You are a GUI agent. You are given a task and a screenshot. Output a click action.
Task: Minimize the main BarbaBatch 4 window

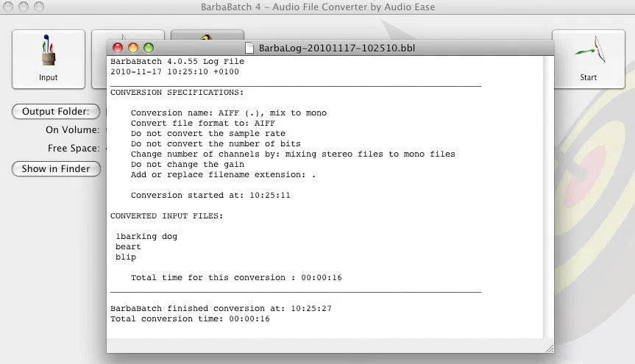pyautogui.click(x=24, y=7)
